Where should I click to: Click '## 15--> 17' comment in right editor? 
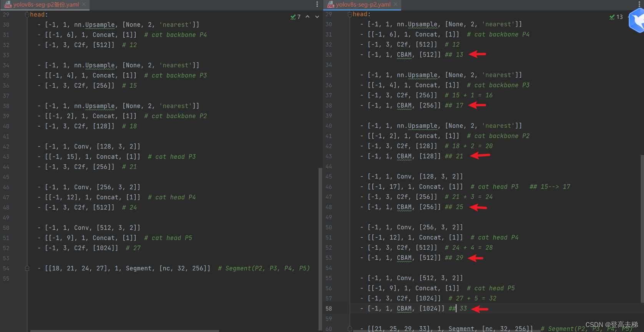pyautogui.click(x=550, y=187)
